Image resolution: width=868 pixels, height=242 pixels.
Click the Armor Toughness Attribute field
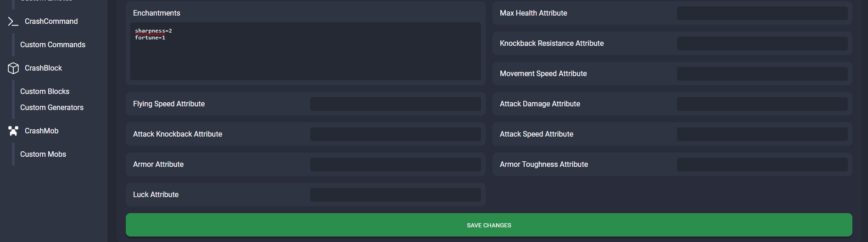click(x=762, y=165)
